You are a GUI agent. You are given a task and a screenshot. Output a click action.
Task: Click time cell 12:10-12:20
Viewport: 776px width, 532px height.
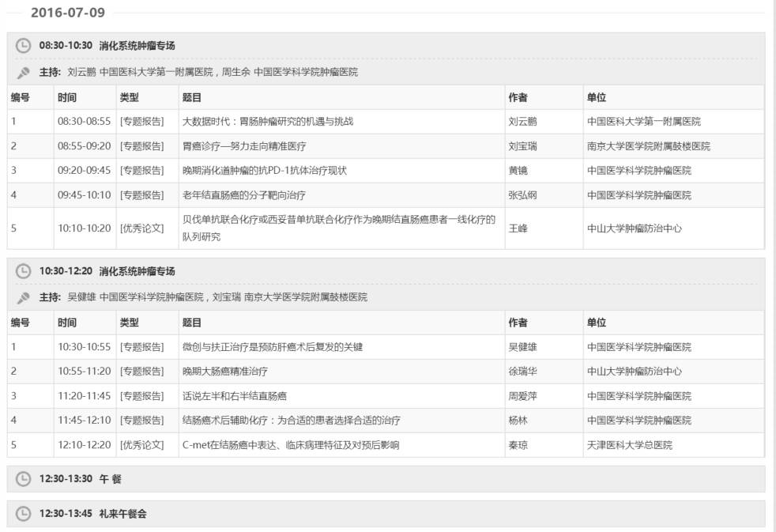84,445
